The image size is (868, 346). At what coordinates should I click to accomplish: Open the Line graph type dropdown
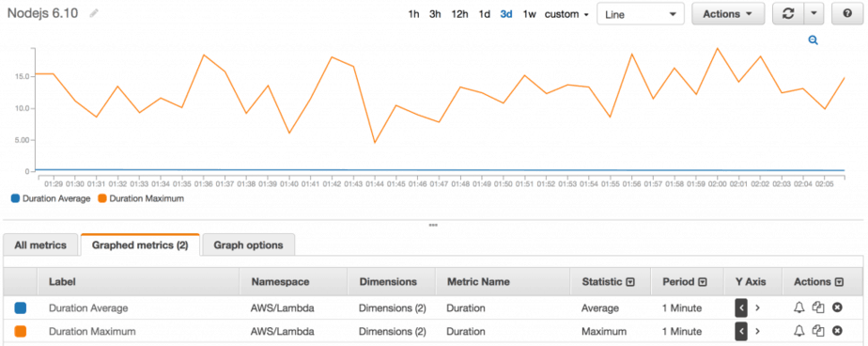click(641, 14)
